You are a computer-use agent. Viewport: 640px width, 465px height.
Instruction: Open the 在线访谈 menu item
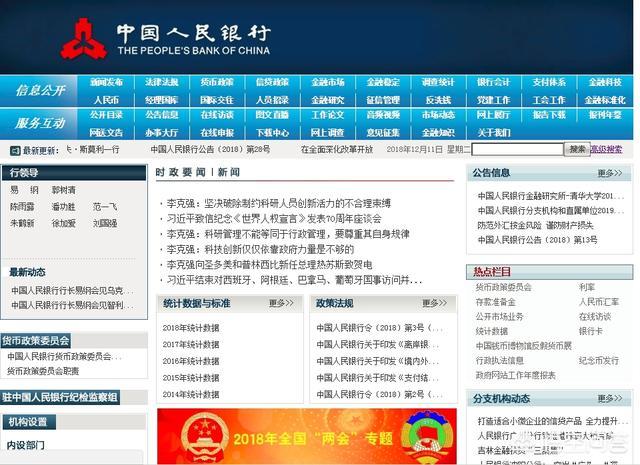click(x=217, y=115)
